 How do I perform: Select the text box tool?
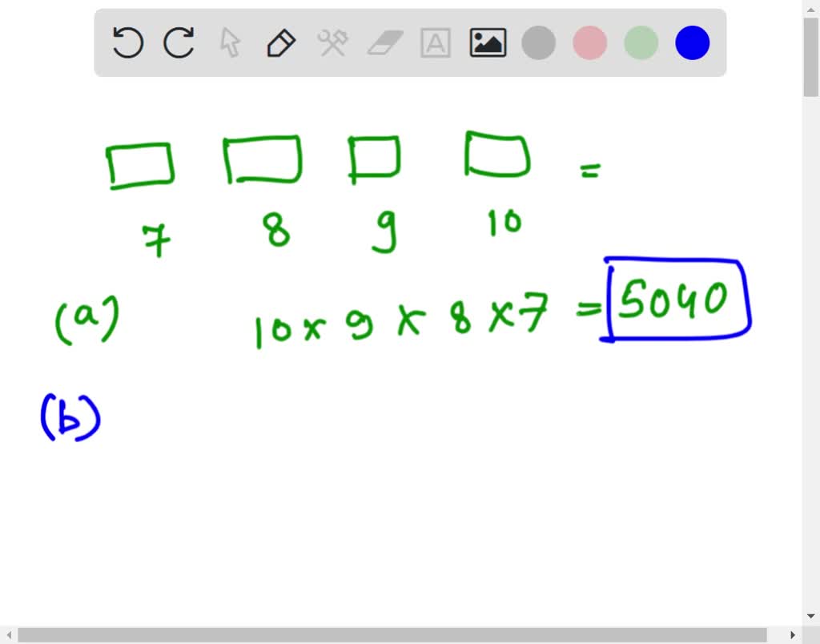(436, 43)
